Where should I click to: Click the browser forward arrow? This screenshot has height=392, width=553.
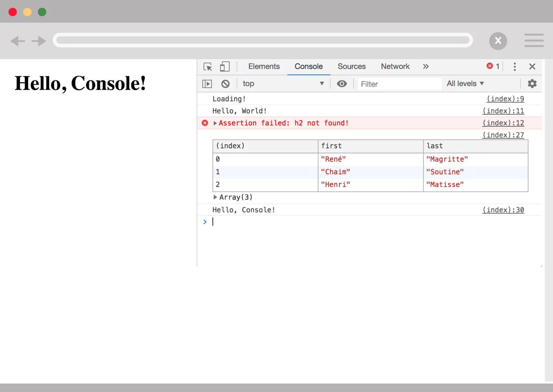(39, 41)
